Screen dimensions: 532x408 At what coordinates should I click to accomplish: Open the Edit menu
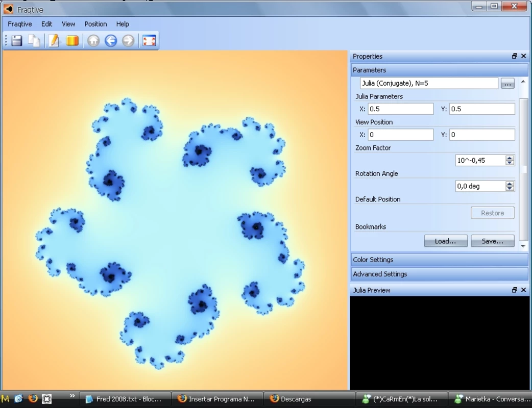(x=47, y=24)
